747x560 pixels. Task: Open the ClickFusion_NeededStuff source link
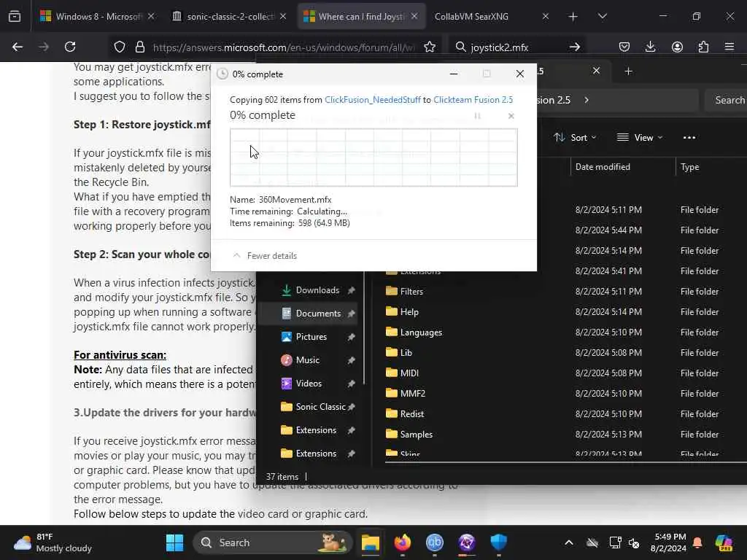click(x=372, y=99)
